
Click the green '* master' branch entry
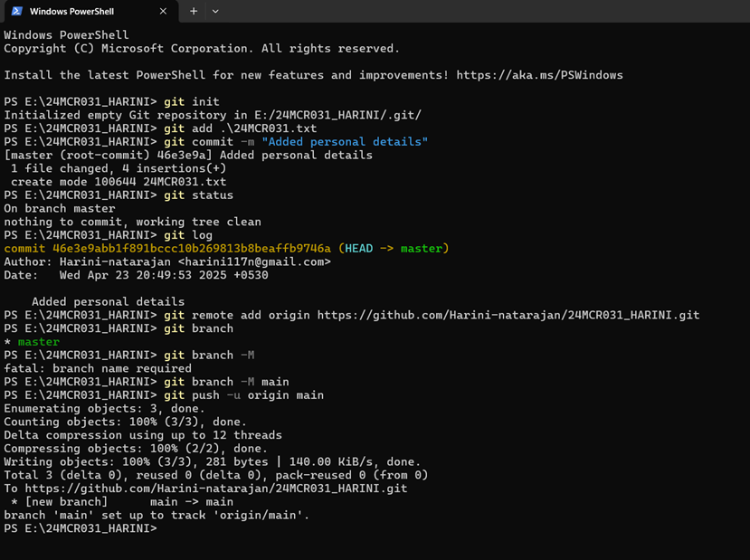(x=32, y=342)
